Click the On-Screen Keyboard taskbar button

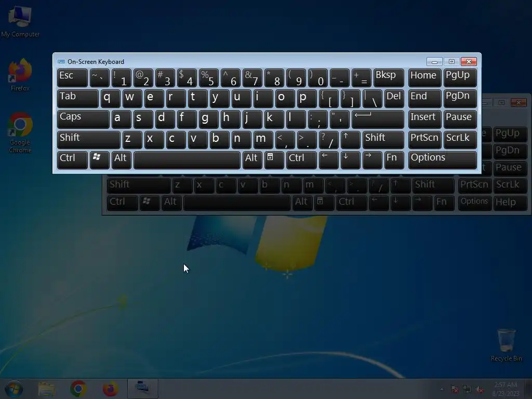pos(142,389)
